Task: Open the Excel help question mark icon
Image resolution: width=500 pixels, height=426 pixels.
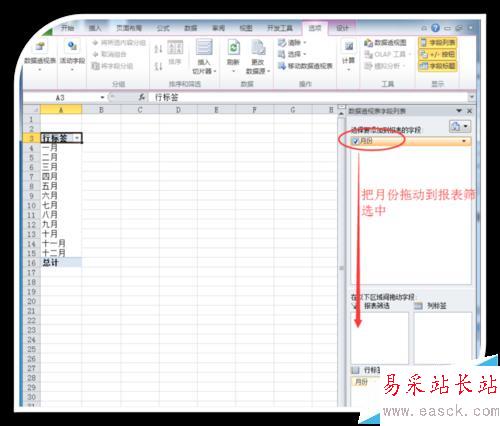Action: pyautogui.click(x=435, y=28)
